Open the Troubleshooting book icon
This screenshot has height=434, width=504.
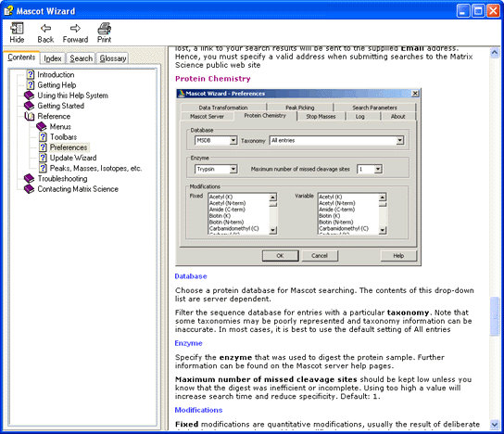pyautogui.click(x=29, y=179)
